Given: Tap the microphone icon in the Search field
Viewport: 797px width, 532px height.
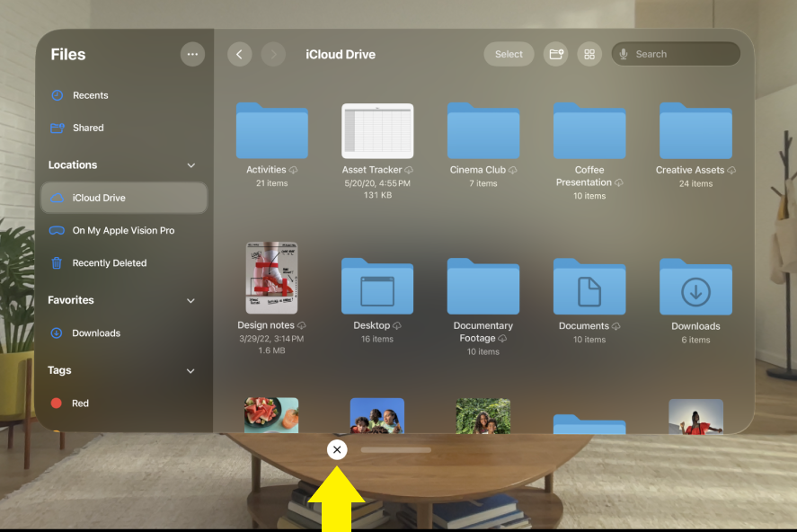Looking at the screenshot, I should (624, 54).
